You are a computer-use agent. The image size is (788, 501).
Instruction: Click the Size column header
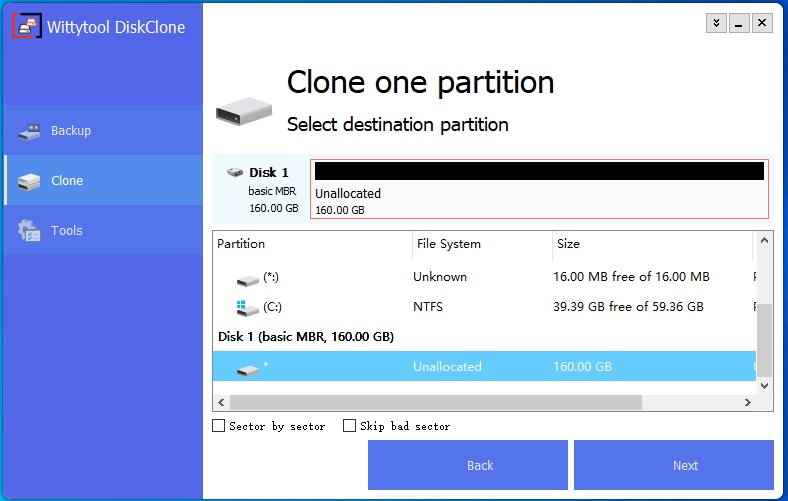point(652,244)
